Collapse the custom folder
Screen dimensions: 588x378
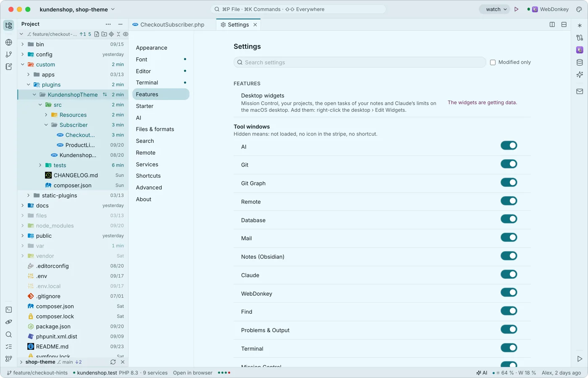(x=22, y=64)
